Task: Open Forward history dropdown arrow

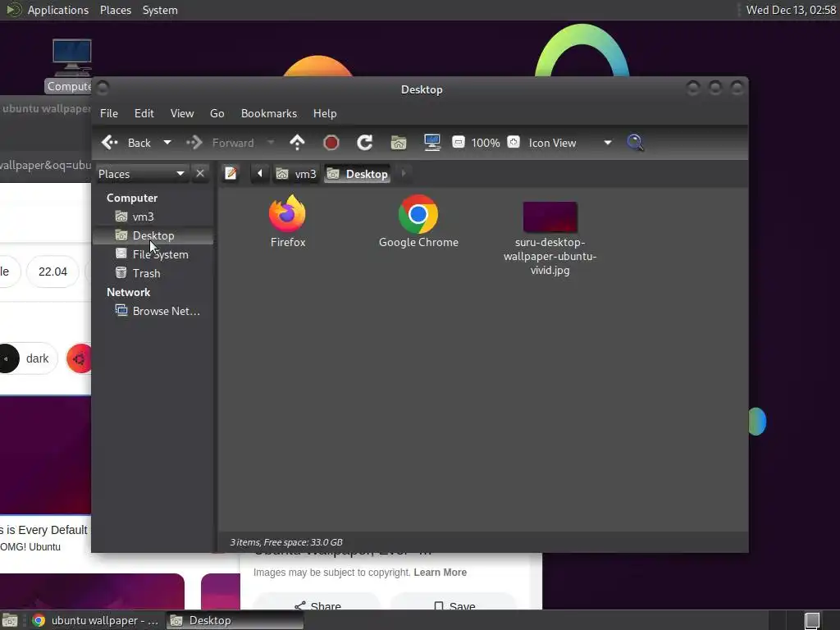Action: pos(271,143)
